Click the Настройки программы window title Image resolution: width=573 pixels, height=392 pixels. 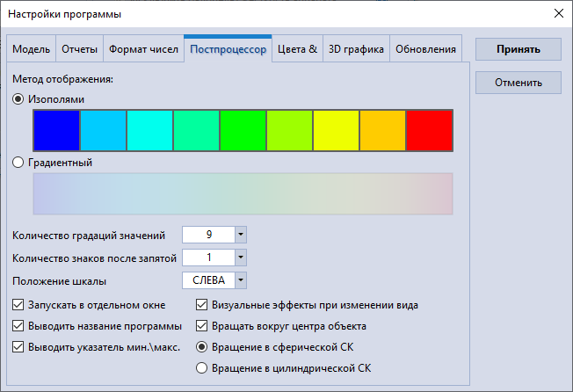pos(65,14)
